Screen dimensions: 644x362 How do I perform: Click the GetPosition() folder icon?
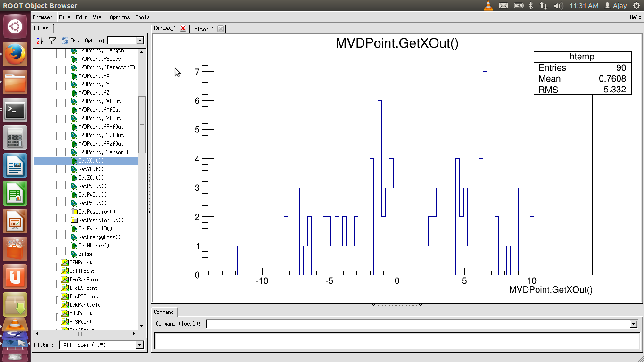[74, 212]
